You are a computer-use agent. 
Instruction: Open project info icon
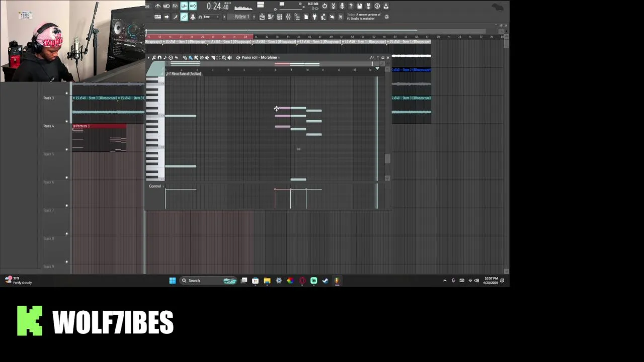pyautogui.click(x=377, y=6)
